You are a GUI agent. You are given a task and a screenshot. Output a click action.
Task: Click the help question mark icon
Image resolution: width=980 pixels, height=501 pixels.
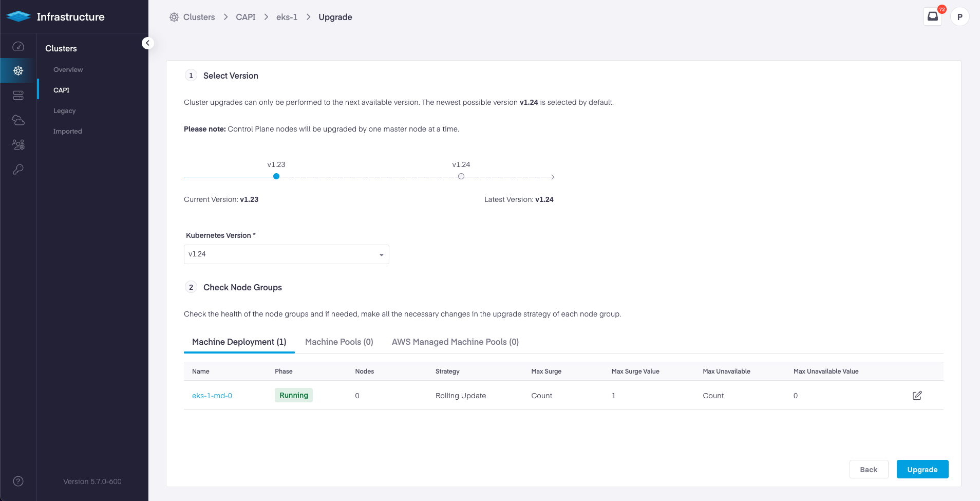point(18,481)
